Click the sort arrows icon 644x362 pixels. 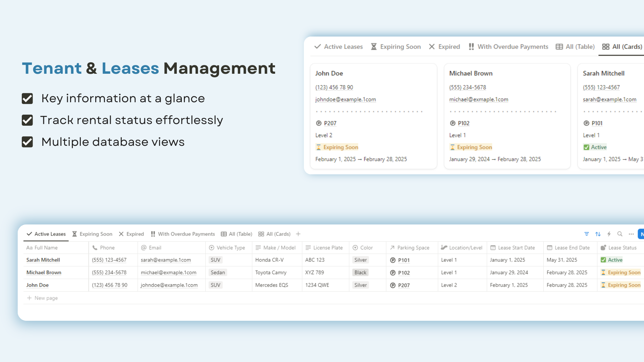[x=598, y=234]
